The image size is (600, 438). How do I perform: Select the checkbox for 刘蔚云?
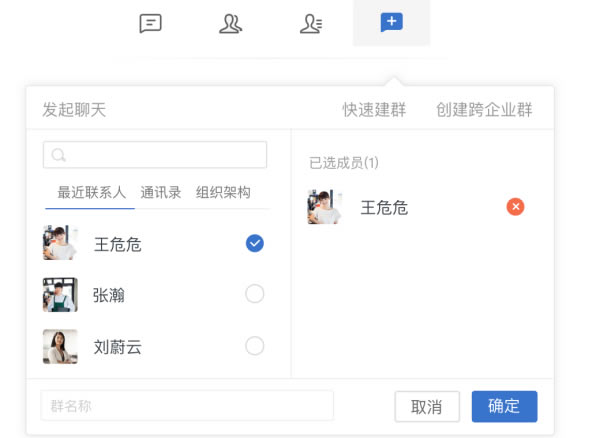(x=255, y=346)
